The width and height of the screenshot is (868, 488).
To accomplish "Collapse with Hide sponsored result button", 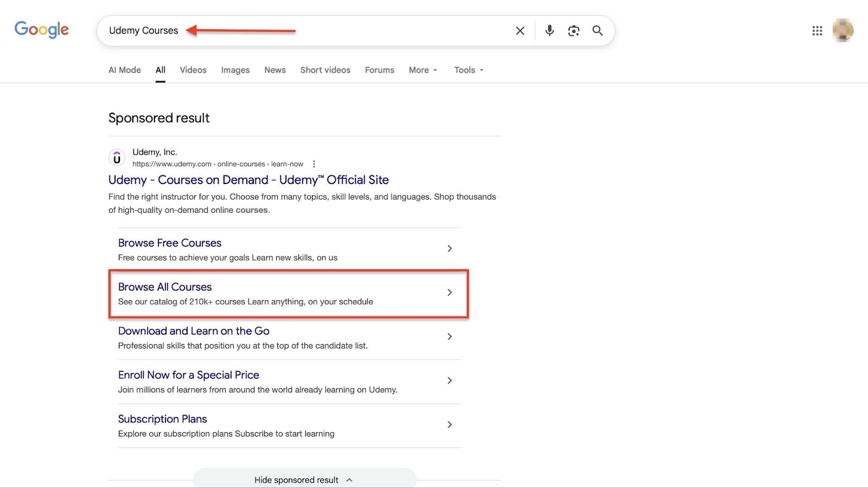I will [304, 479].
